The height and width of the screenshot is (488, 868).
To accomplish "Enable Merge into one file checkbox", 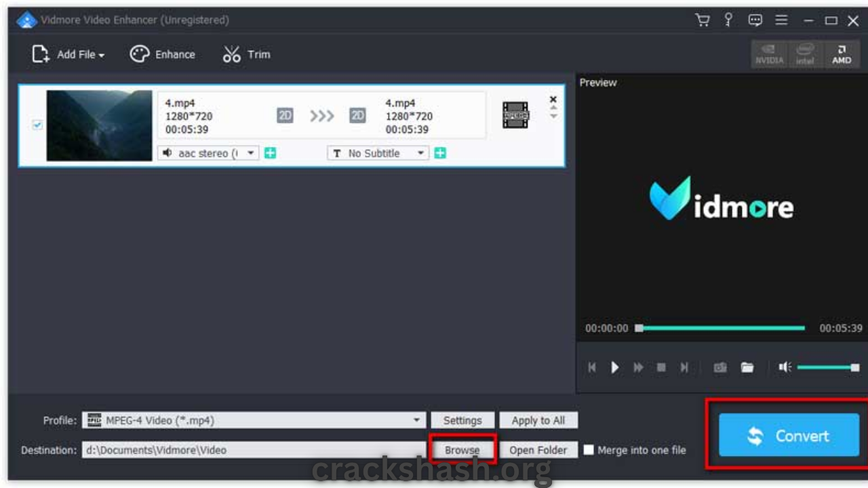I will 589,450.
